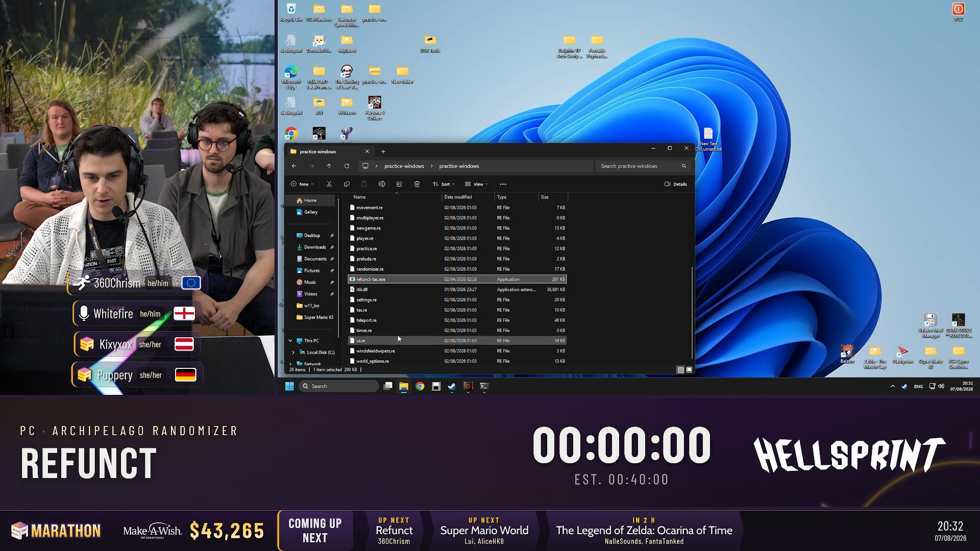This screenshot has height=551, width=980.
Task: Click the ENG language indicator
Action: tap(918, 387)
